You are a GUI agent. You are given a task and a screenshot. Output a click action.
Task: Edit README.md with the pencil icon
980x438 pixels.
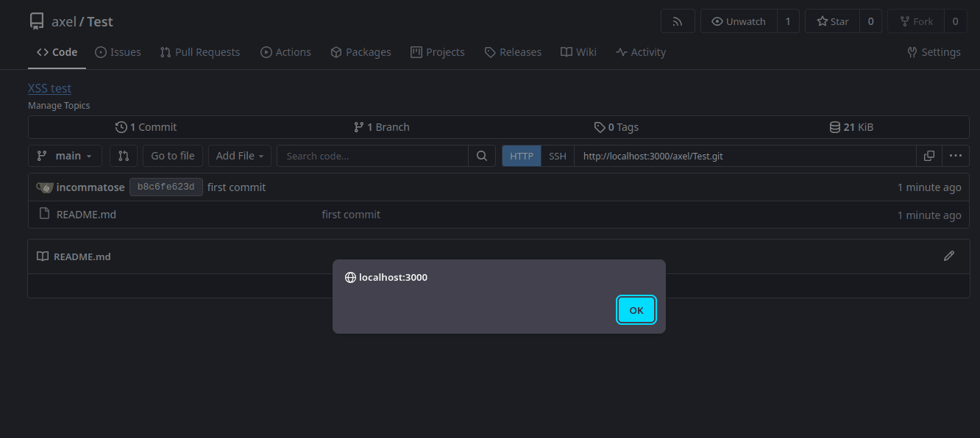pyautogui.click(x=949, y=256)
